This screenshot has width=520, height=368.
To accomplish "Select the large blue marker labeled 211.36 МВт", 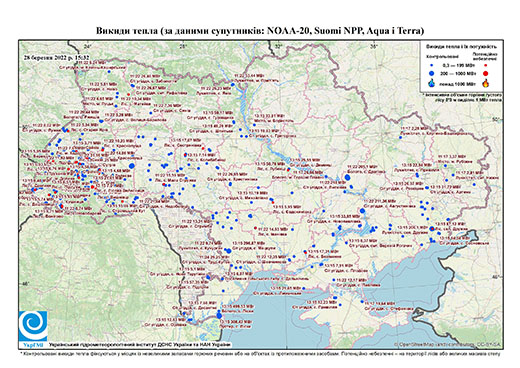I will 362,211.
